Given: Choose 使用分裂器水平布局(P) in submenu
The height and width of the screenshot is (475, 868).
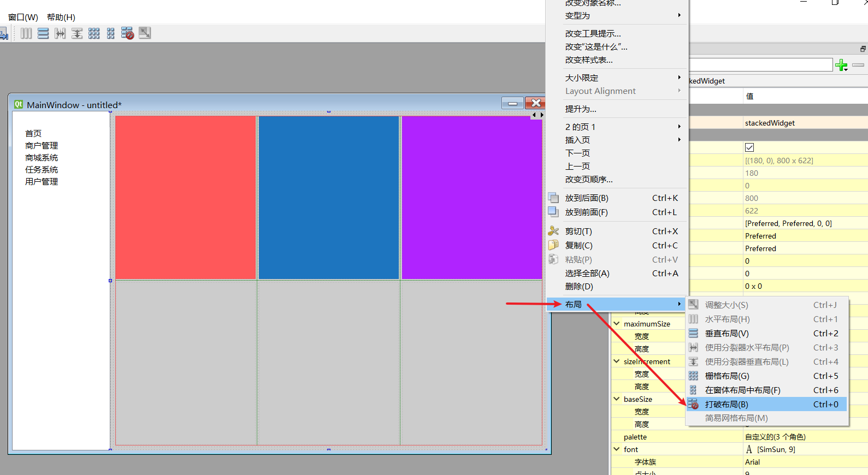Looking at the screenshot, I should (x=767, y=348).
